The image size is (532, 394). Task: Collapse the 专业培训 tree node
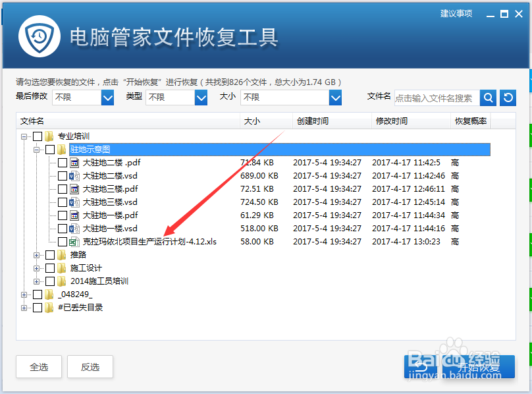tap(24, 137)
